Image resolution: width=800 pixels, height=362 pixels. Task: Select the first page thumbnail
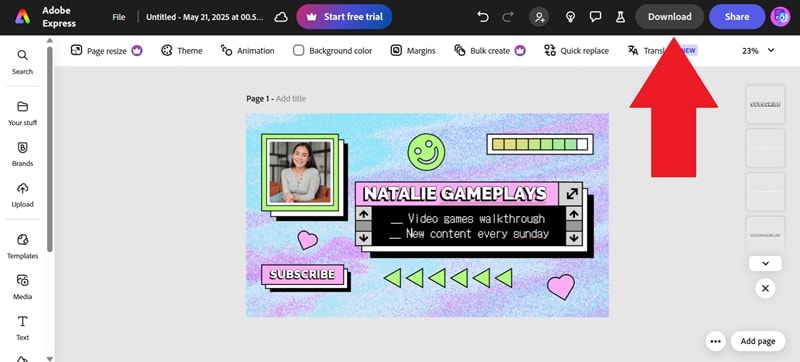765,105
